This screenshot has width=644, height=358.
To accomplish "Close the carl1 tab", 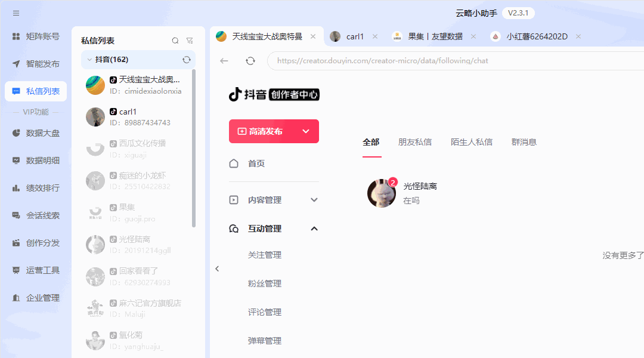I will [x=375, y=36].
